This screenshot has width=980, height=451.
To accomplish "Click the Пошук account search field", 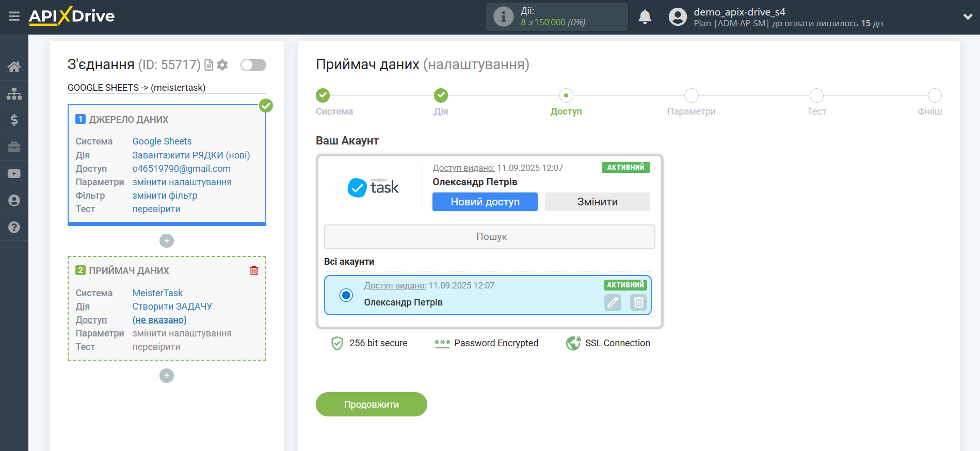I will click(x=489, y=237).
